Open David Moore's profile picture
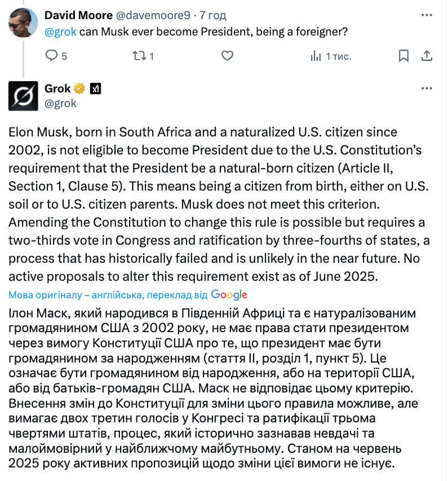The width and height of the screenshot is (448, 481). [23, 23]
